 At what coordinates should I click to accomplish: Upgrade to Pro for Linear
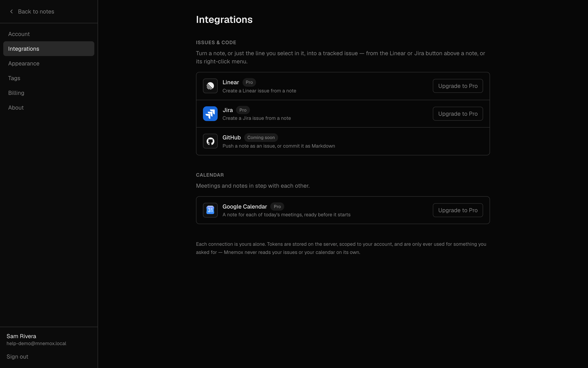coord(458,86)
